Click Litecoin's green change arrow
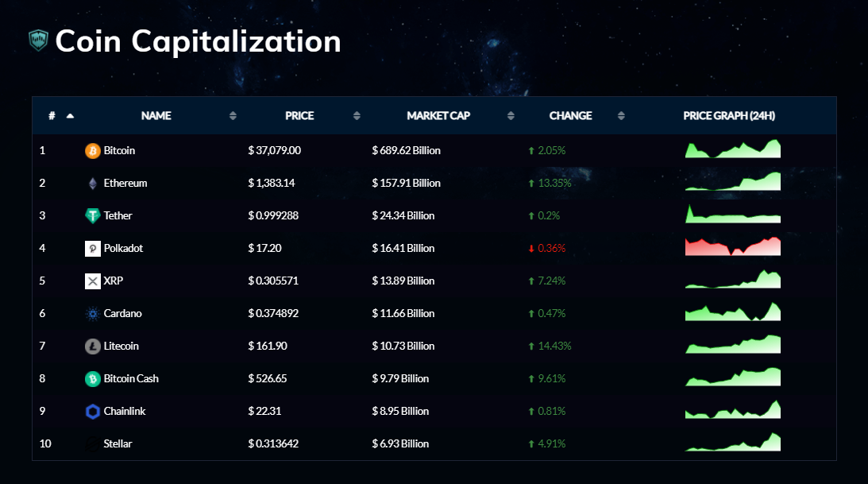Screen dimensions: 868x484 [x=531, y=346]
